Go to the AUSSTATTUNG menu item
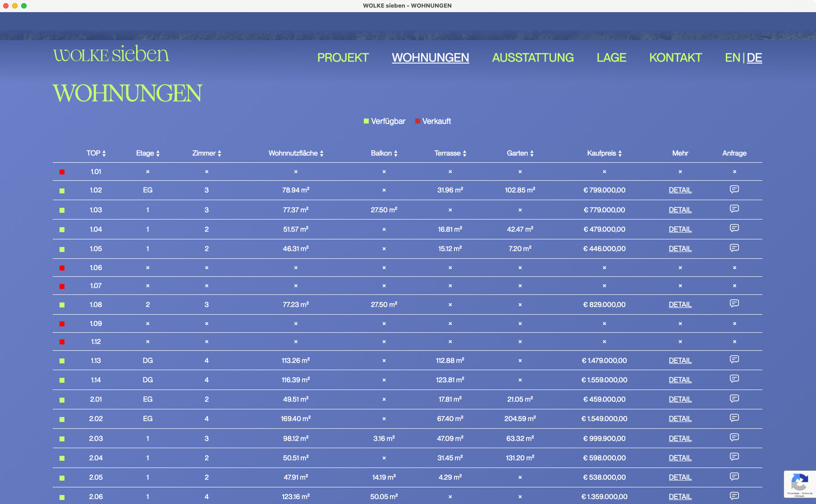816x504 pixels. coord(532,58)
